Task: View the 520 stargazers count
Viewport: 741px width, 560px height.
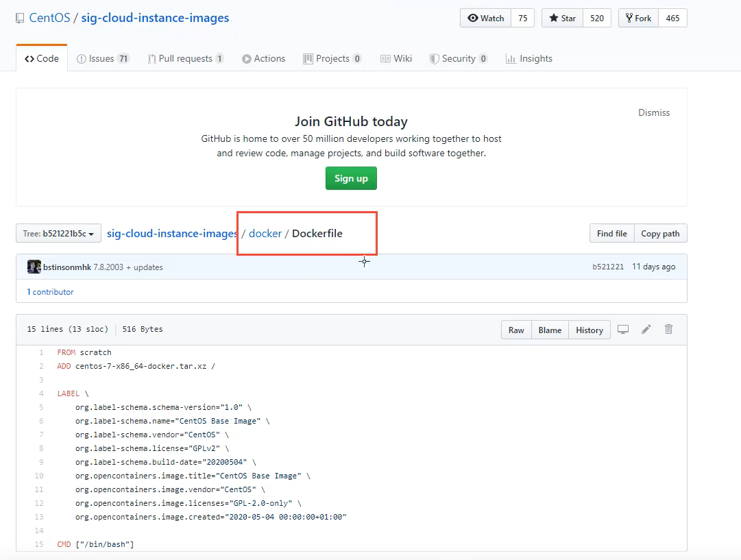Action: pos(597,18)
